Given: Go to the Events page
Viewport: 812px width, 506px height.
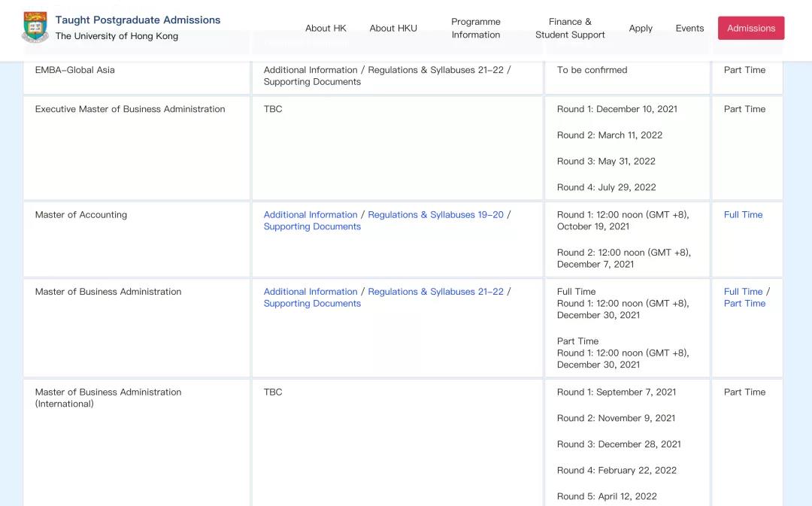Looking at the screenshot, I should pyautogui.click(x=689, y=28).
